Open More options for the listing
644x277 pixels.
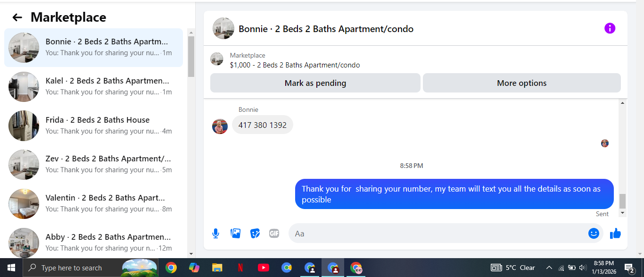pyautogui.click(x=522, y=83)
